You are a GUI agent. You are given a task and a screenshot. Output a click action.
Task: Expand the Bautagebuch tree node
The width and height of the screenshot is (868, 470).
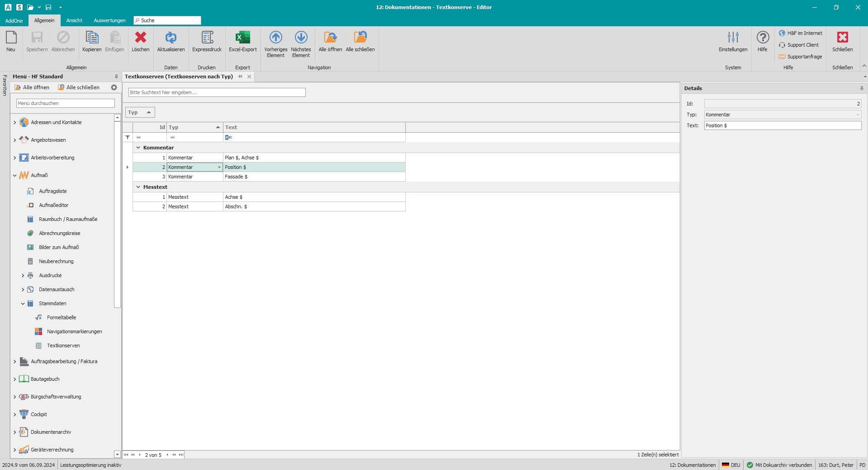[15, 379]
